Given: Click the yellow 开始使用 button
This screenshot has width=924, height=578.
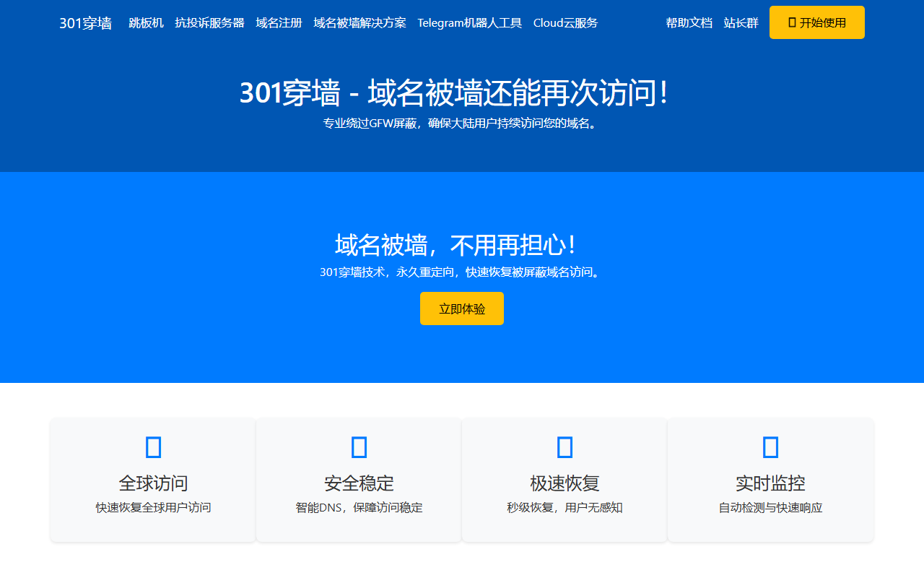Looking at the screenshot, I should [x=817, y=22].
